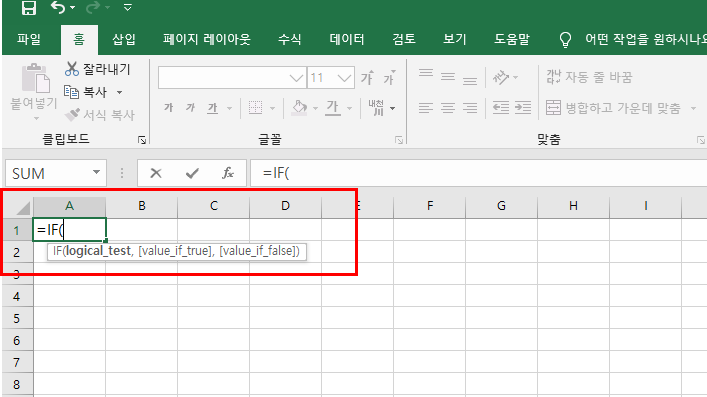The height and width of the screenshot is (397, 707).
Task: Toggle bold formatting
Action: pyautogui.click(x=169, y=108)
